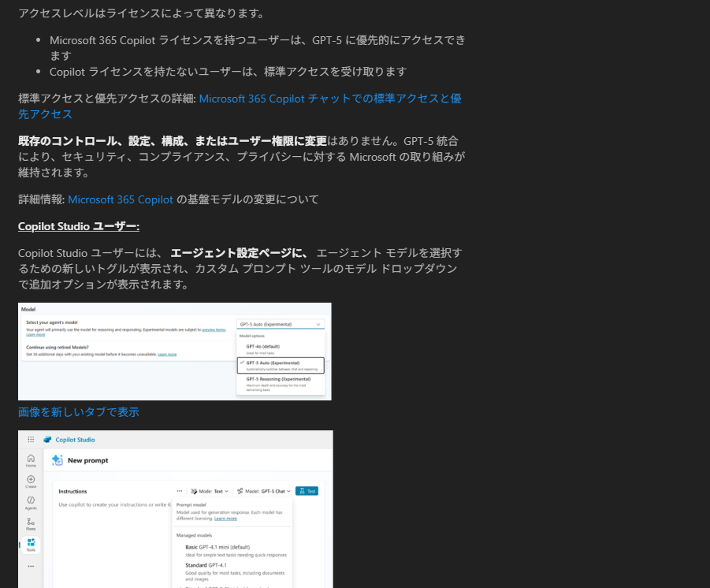The image size is (710, 588).
Task: Open the ellipsis menu next to Instructions
Action: (180, 491)
